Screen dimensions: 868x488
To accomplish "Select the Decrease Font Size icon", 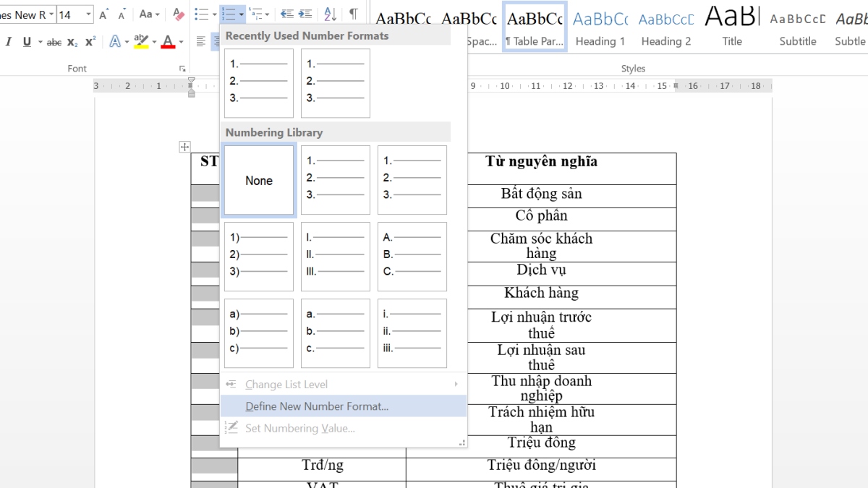I will coord(121,13).
